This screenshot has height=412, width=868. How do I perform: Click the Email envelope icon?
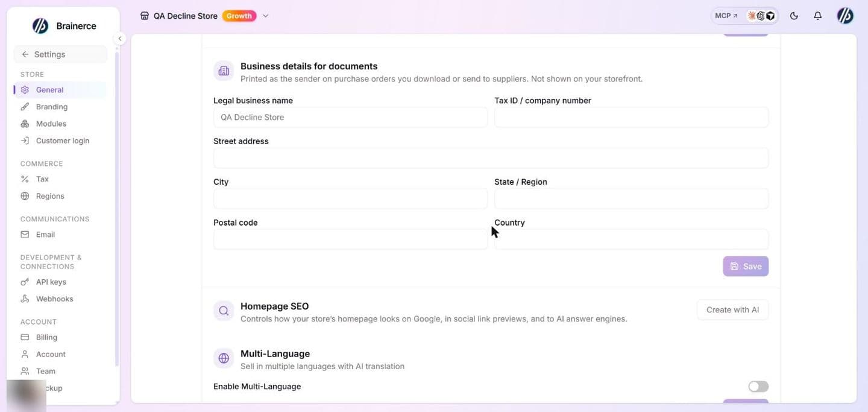coord(25,235)
